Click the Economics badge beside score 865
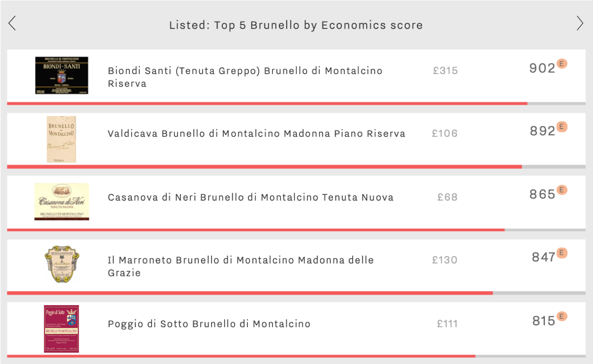Viewport: 593px width, 364px height. (561, 190)
